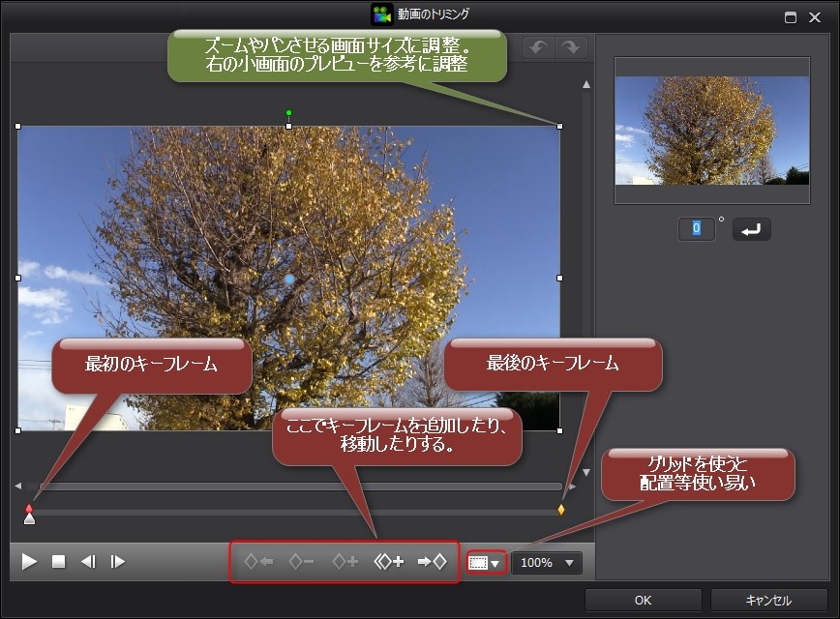Click the blue center point of crop frame

(x=289, y=279)
